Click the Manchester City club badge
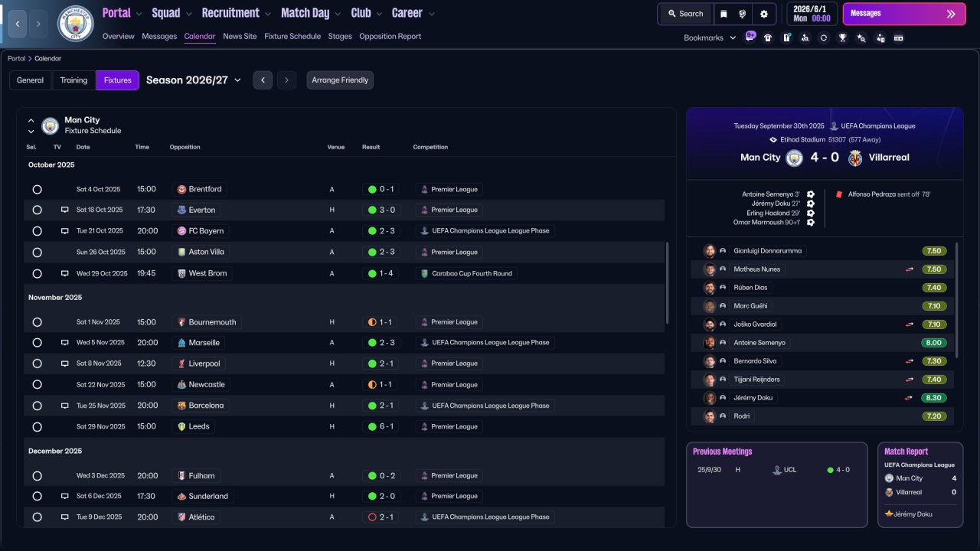 coord(76,24)
